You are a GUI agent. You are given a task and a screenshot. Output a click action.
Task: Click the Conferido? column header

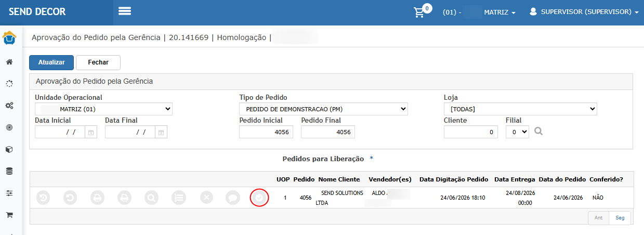point(606,179)
